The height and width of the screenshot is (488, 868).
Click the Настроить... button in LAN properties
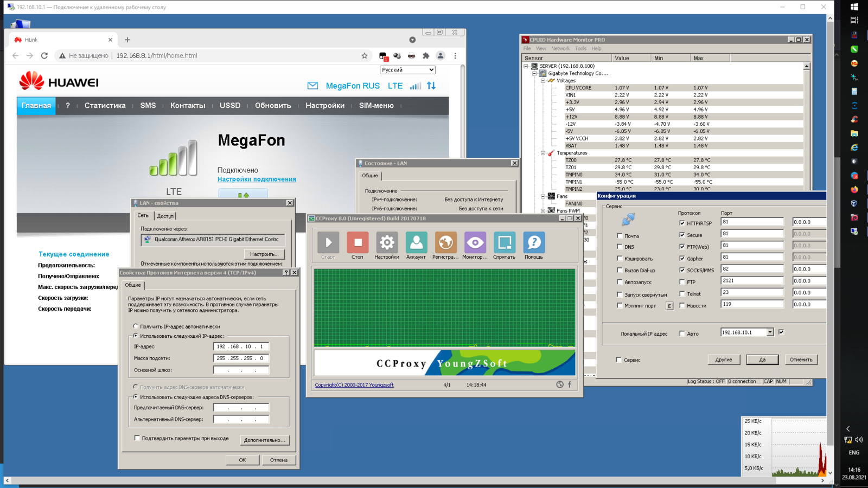pyautogui.click(x=264, y=254)
